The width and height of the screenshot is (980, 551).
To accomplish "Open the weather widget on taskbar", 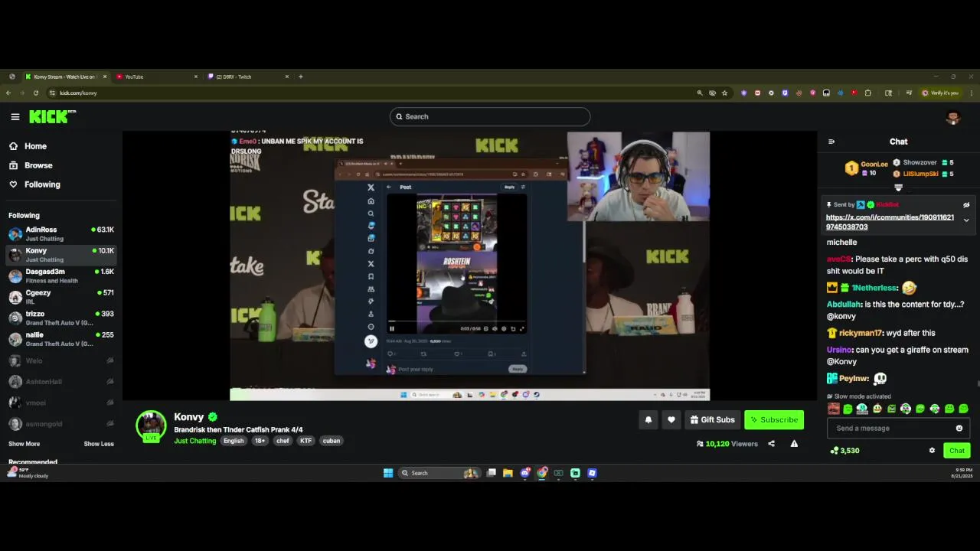I will 28,473.
